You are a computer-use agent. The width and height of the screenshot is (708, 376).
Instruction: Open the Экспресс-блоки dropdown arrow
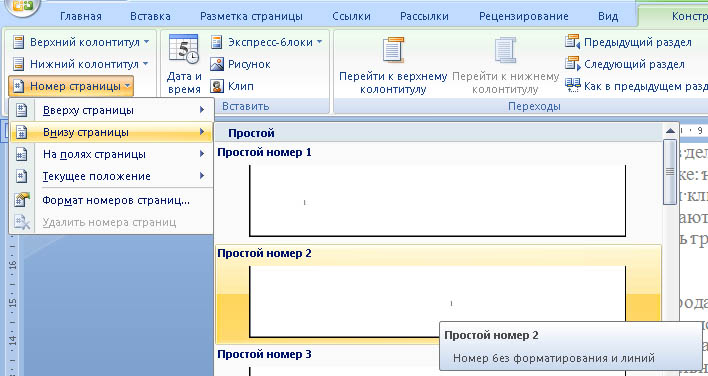coord(319,42)
